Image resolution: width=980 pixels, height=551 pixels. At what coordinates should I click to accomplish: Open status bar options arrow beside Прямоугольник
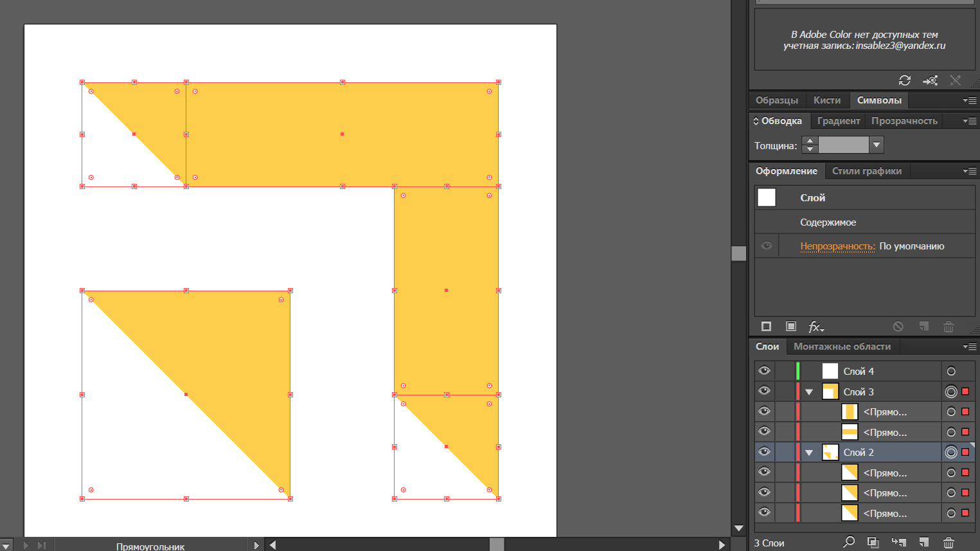(256, 545)
